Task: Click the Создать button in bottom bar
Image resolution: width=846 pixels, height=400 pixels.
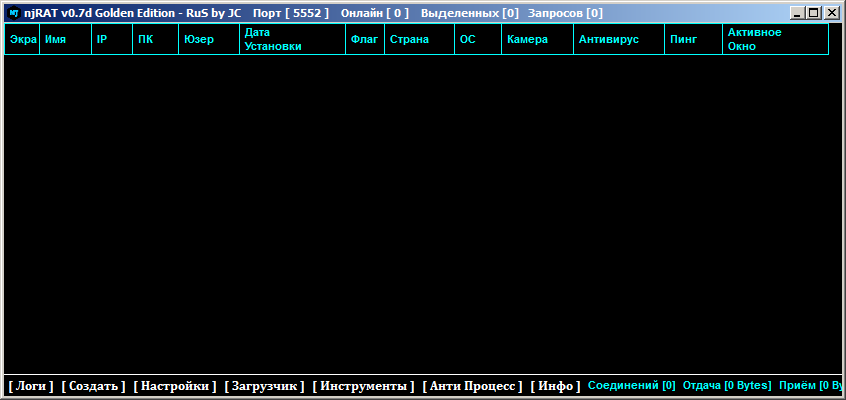Action: click(93, 386)
